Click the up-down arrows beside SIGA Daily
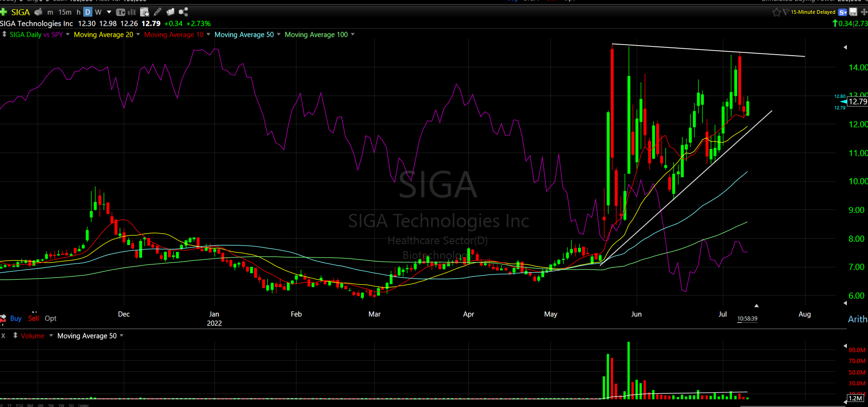Viewport: 868px width, 407px height. click(x=5, y=34)
